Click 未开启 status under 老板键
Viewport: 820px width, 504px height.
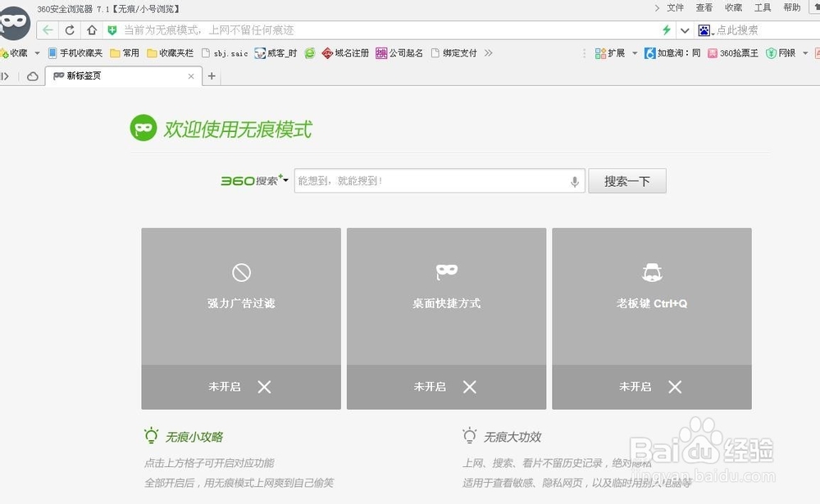coord(635,387)
